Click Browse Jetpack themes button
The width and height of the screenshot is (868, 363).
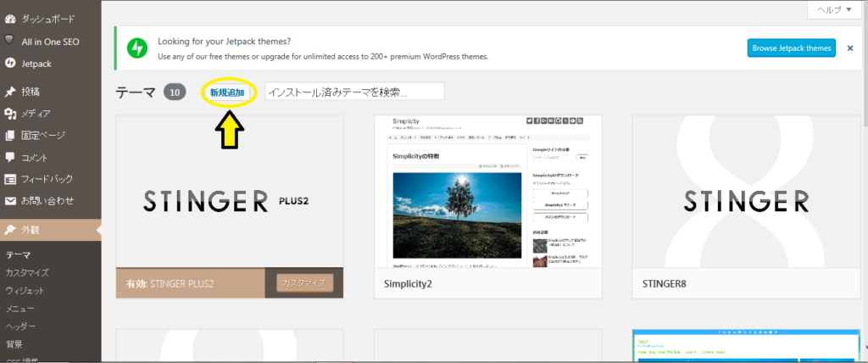tap(791, 48)
